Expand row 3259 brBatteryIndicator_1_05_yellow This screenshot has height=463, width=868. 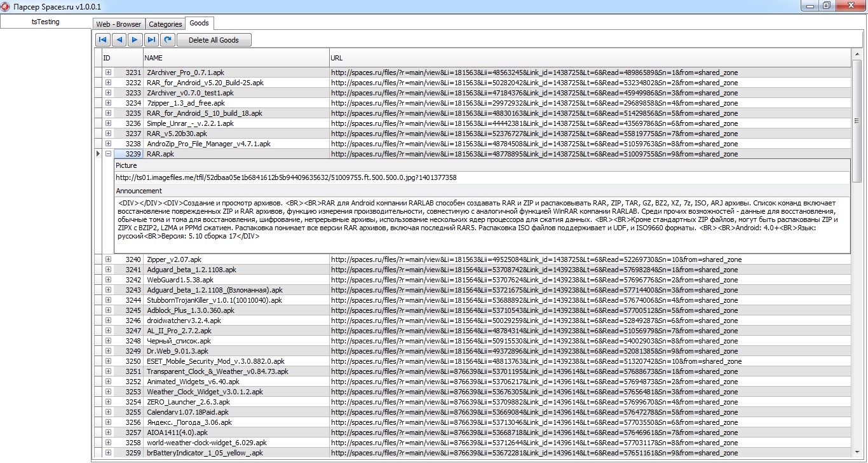(x=108, y=453)
